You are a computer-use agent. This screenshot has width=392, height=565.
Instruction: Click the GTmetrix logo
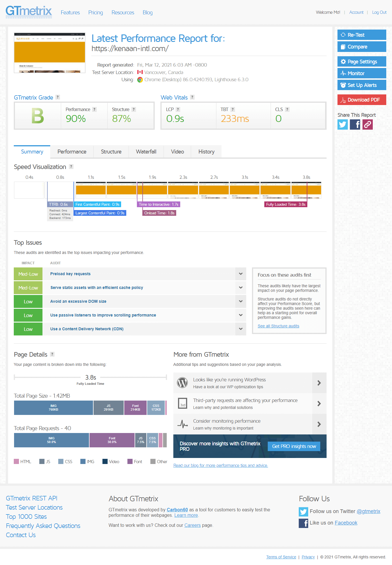[x=29, y=12]
